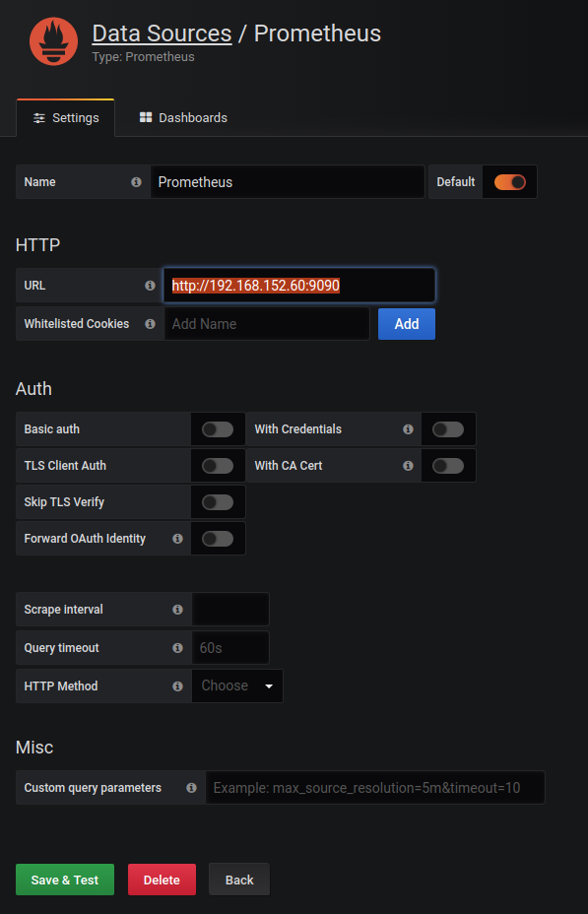
Task: Click the Custom query parameters info icon
Action: click(x=191, y=788)
